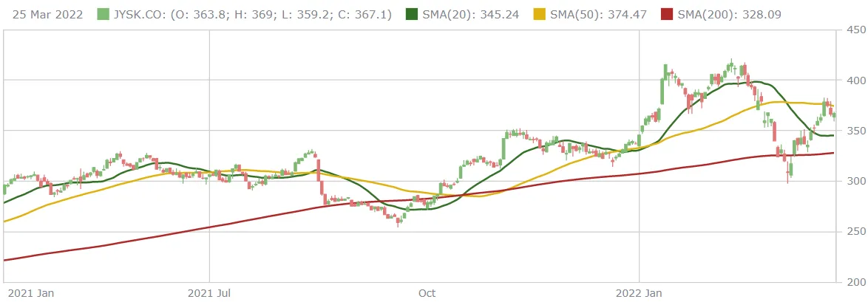Click the 2021 Jan time axis label
The image size is (868, 302).
click(x=29, y=293)
